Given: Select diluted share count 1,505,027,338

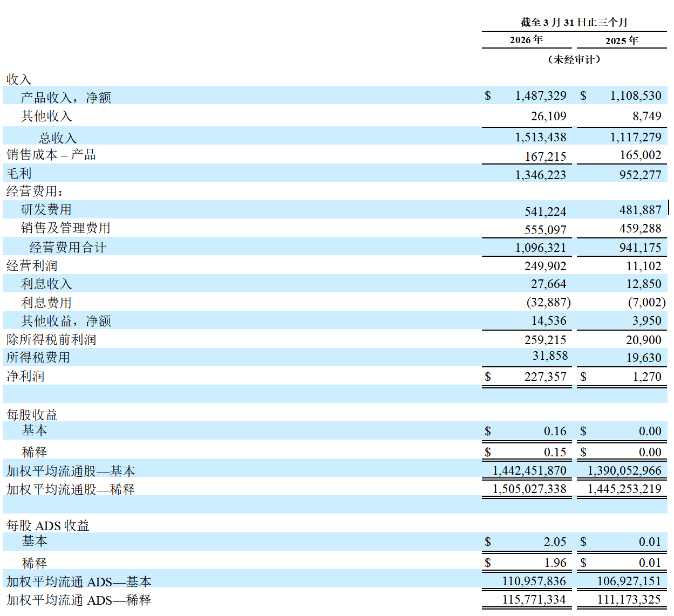Looking at the screenshot, I should click(x=529, y=489).
